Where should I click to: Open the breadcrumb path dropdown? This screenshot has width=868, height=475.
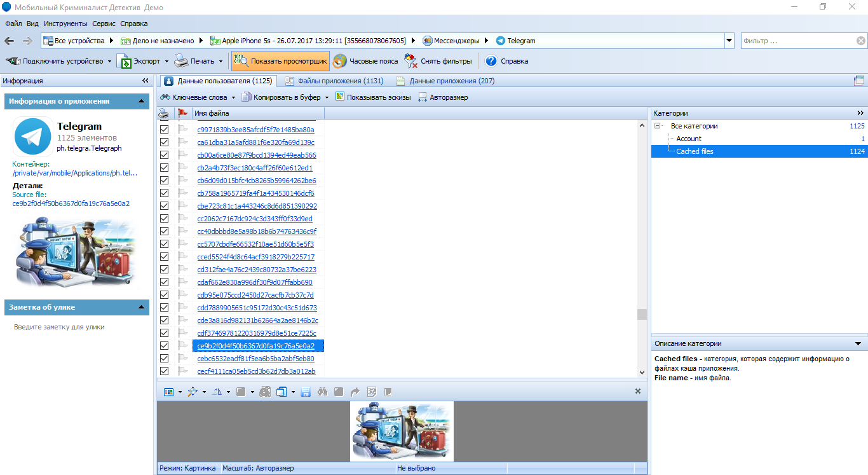pos(729,41)
